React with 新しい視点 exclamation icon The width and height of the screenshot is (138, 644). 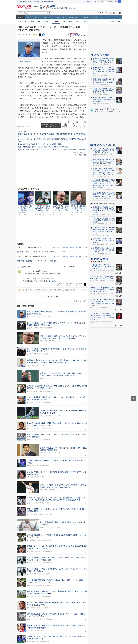(83, 125)
